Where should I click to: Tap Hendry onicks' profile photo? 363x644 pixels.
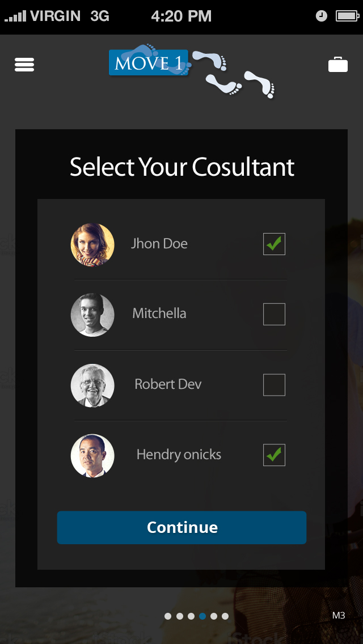[x=92, y=456]
